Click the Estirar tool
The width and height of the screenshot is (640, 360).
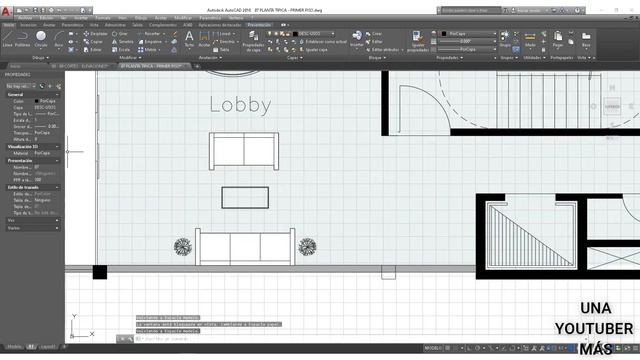(93, 50)
